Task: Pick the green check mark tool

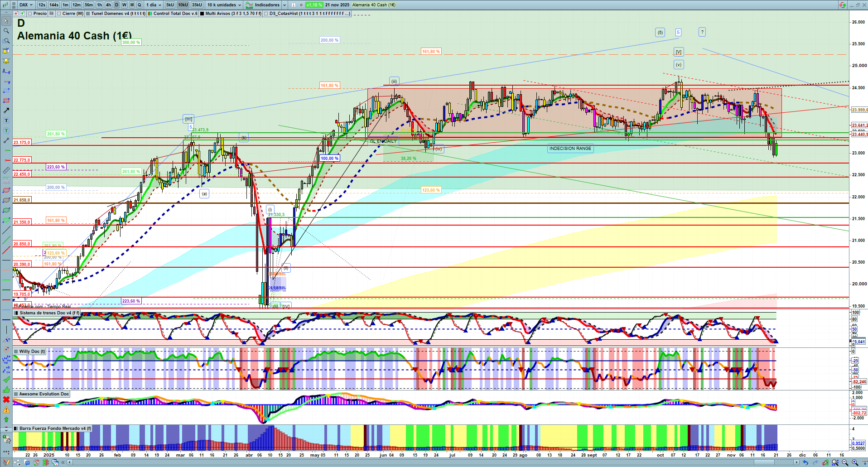Action: 6,380
